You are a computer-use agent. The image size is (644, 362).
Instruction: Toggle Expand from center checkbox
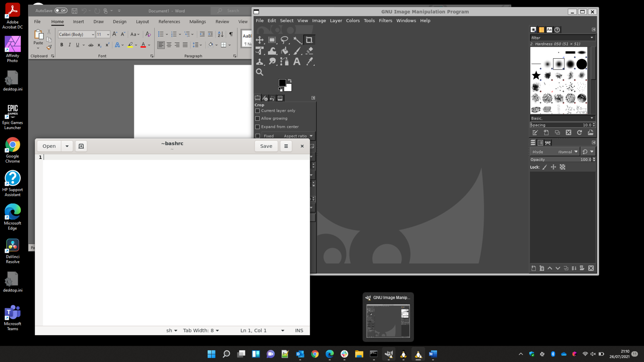(258, 127)
